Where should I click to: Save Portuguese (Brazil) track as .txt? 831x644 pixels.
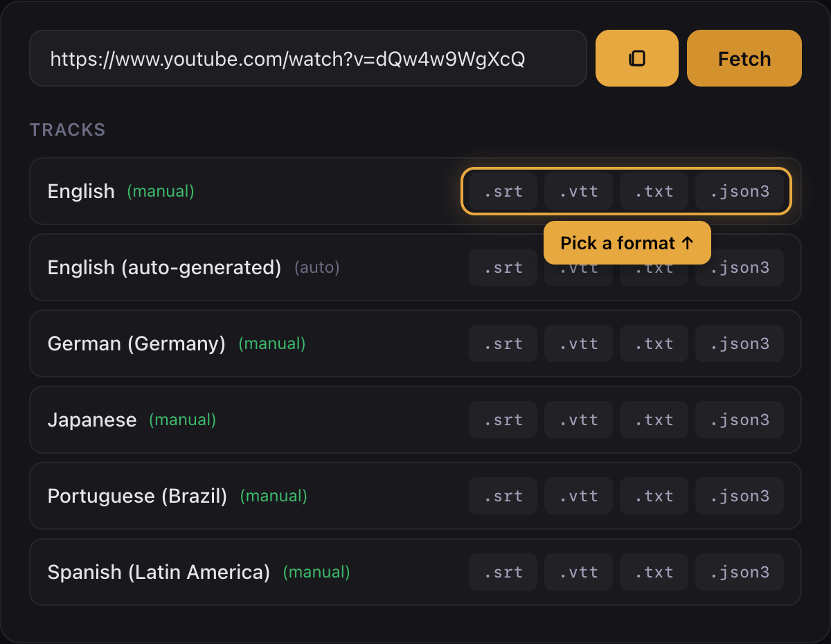653,496
